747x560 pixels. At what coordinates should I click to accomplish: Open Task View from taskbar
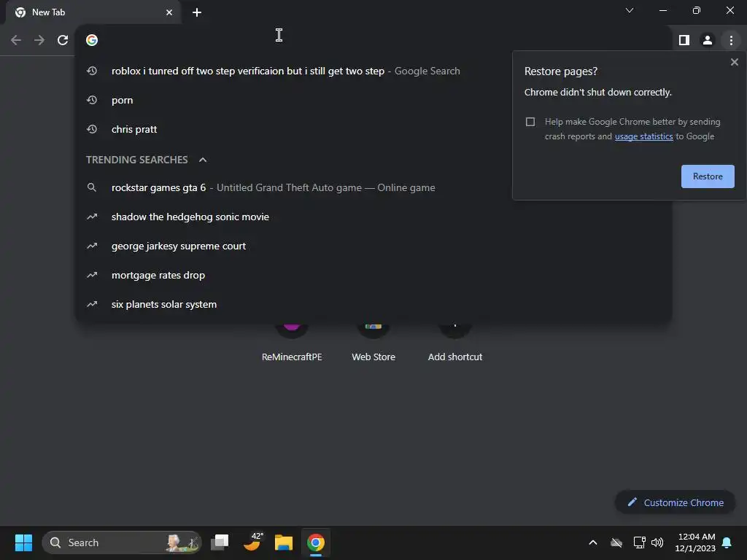pos(220,542)
